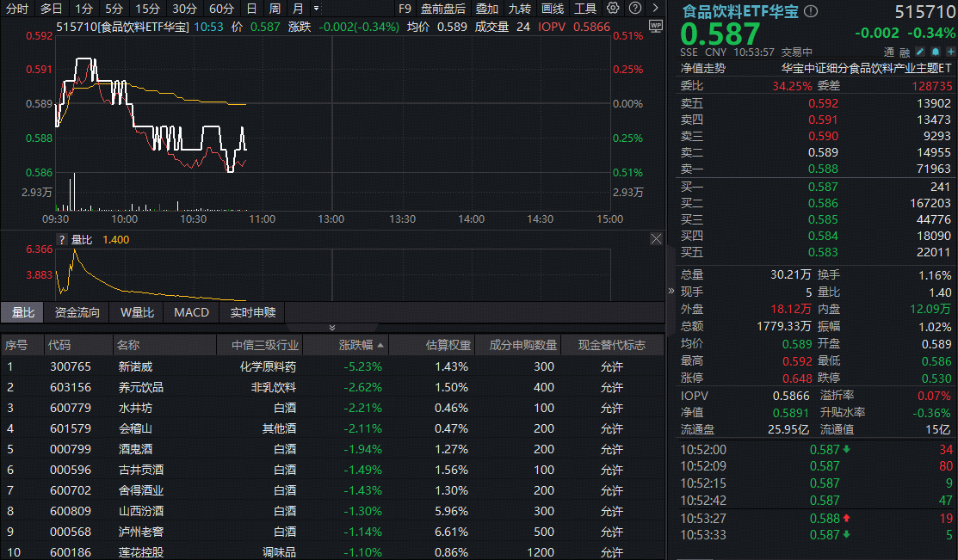Screen dimensions: 958x560
Task: Set a price alert with bell icon
Action: [x=935, y=52]
